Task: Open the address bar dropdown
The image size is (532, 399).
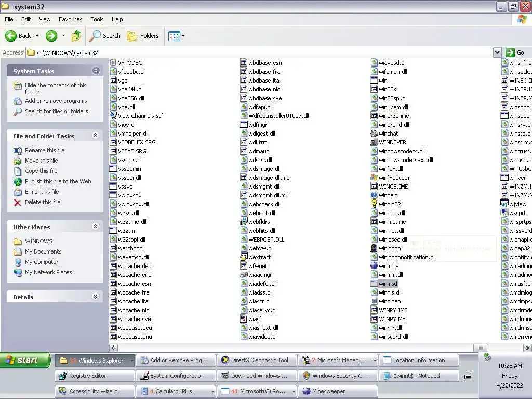Action: (x=497, y=52)
